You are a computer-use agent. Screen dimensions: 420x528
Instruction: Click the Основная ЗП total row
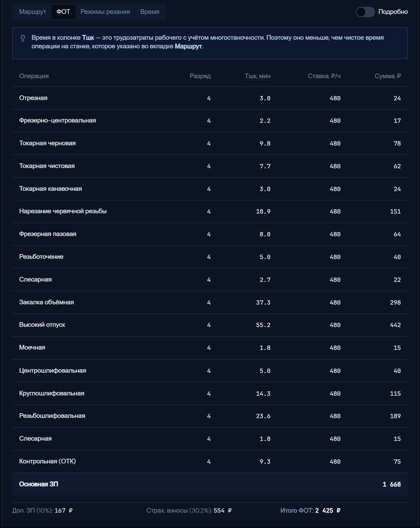pyautogui.click(x=210, y=484)
